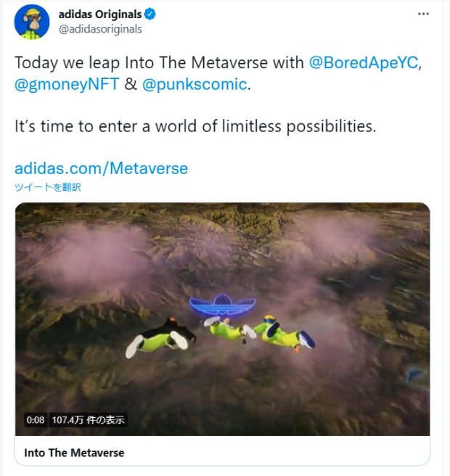
Task: Open the @adidasoriginals handle
Action: [100, 29]
